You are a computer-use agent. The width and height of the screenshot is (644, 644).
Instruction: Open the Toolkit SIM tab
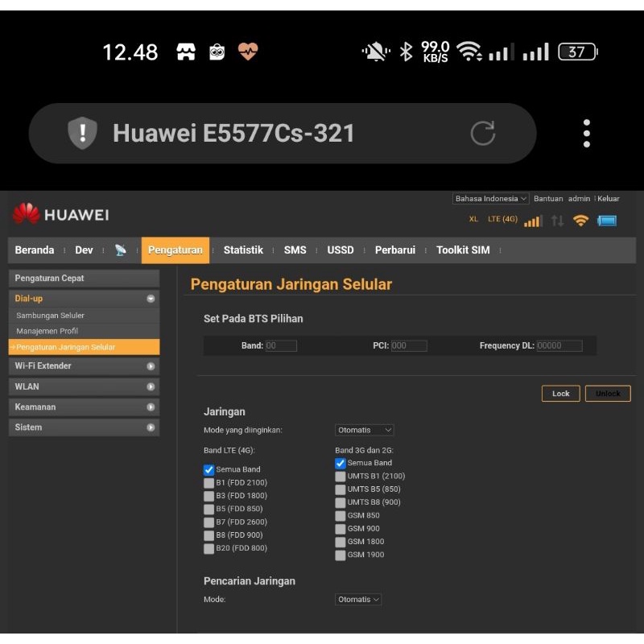[463, 250]
